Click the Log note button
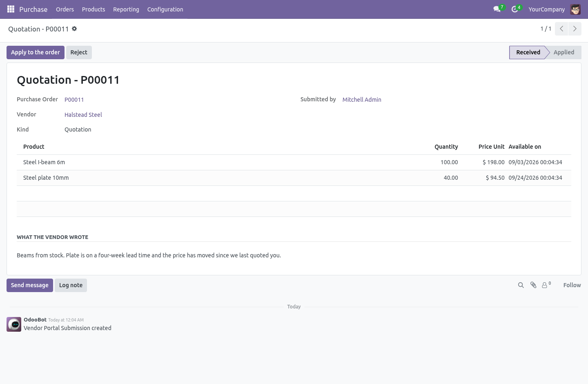 point(71,285)
